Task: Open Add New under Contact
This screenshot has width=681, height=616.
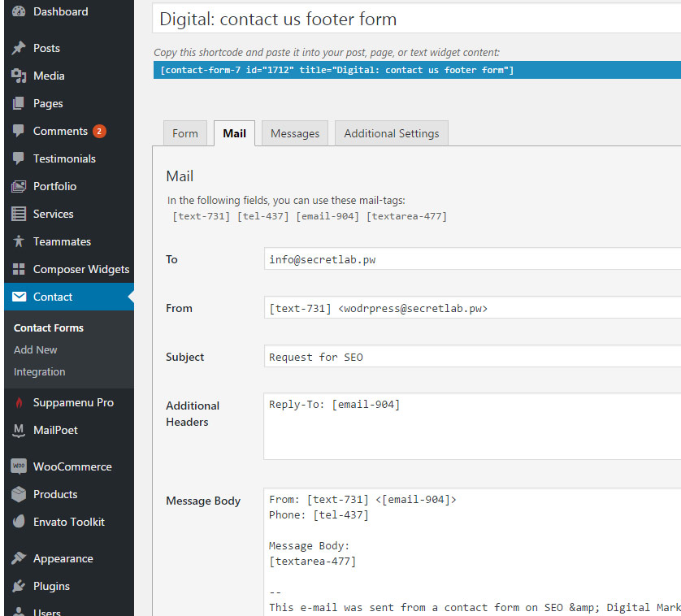Action: point(36,350)
